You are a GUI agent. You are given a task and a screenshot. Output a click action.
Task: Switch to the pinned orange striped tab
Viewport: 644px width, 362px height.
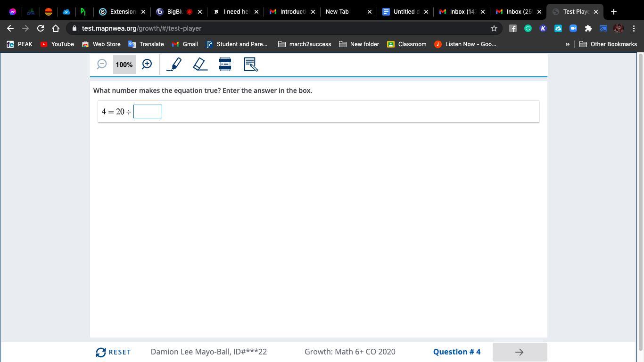tap(49, 12)
